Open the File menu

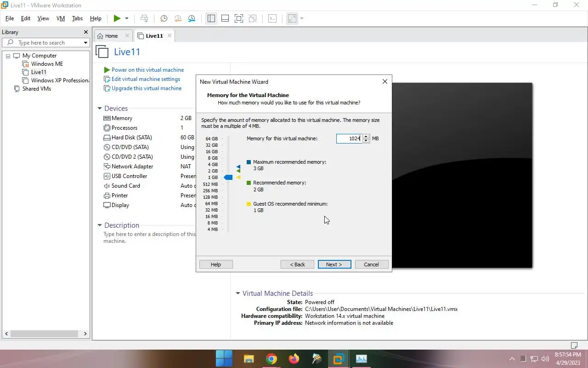click(9, 18)
